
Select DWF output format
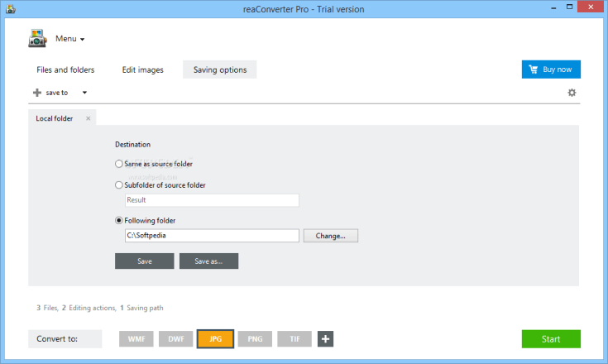click(x=176, y=339)
